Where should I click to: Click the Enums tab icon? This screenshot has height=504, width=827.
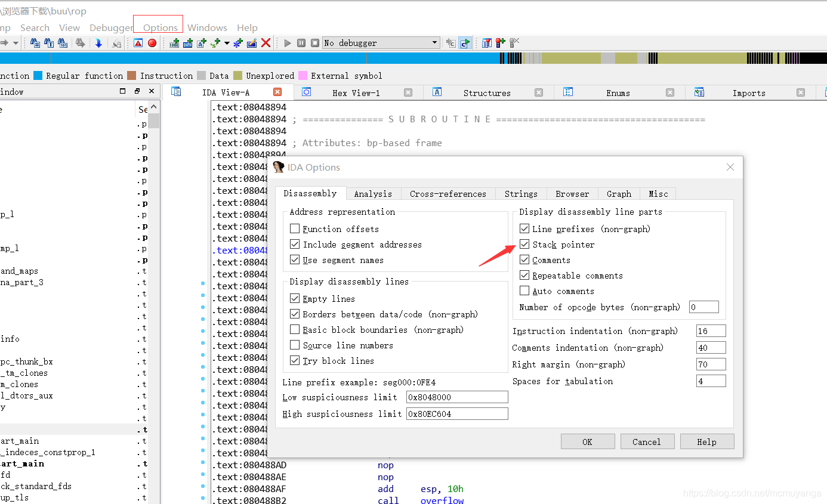tap(568, 91)
